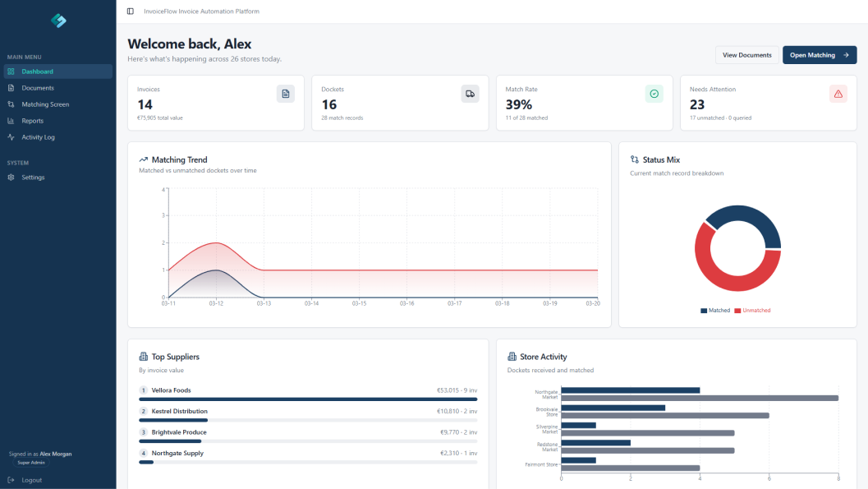Click the View Documents button
The width and height of the screenshot is (868, 489).
pos(746,55)
